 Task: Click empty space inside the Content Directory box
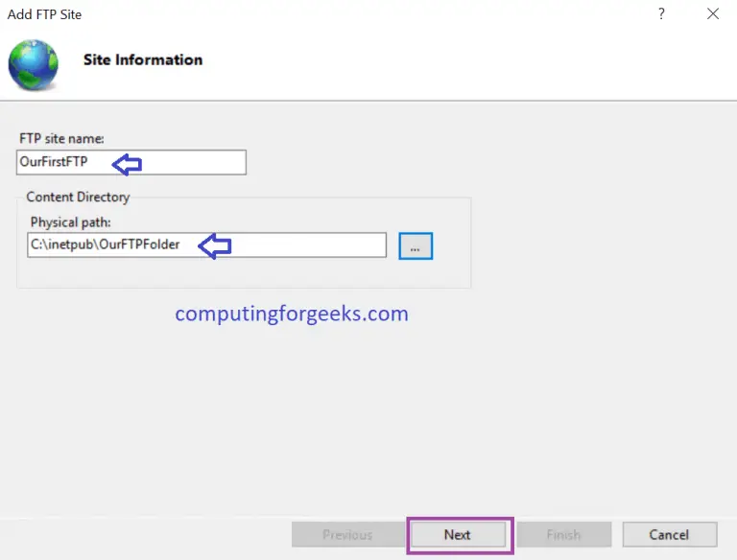click(x=288, y=272)
